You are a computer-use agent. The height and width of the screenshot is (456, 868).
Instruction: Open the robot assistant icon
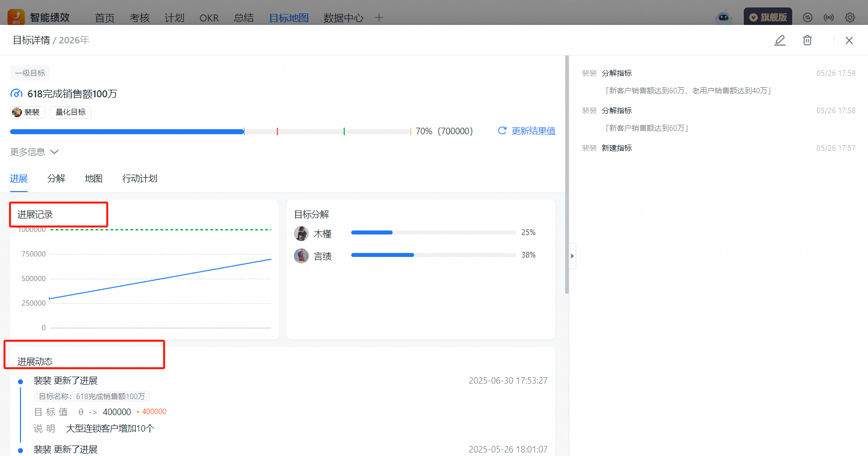(723, 17)
